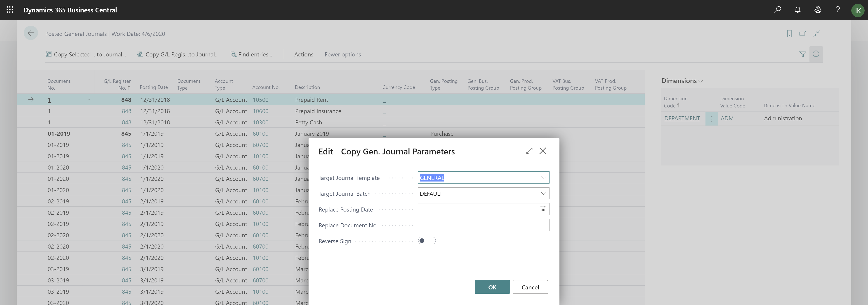
Task: Select Fewer options
Action: coord(342,54)
